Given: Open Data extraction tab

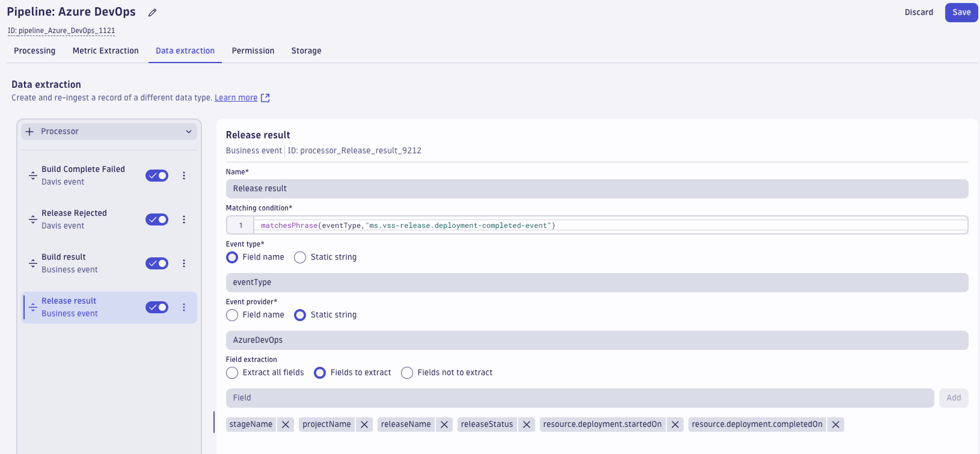Looking at the screenshot, I should 185,51.
